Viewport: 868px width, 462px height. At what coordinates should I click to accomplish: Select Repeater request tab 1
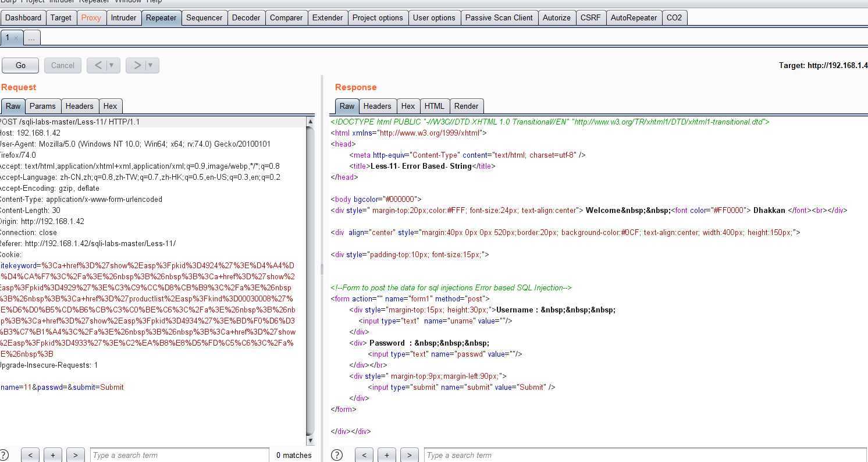(x=8, y=38)
